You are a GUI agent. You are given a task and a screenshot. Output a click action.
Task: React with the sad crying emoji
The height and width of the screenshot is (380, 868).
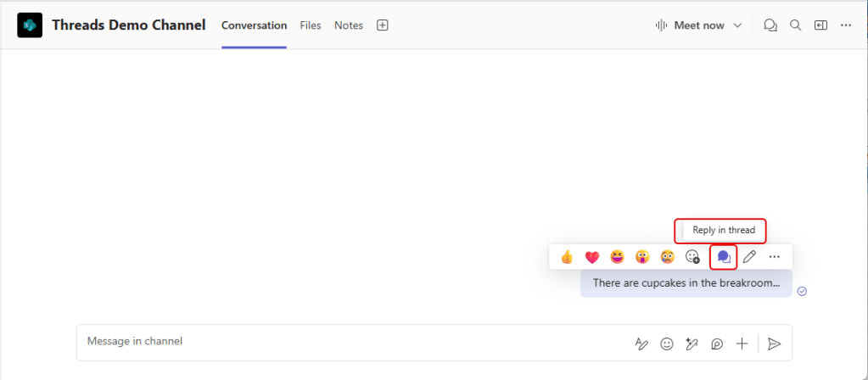pyautogui.click(x=668, y=256)
